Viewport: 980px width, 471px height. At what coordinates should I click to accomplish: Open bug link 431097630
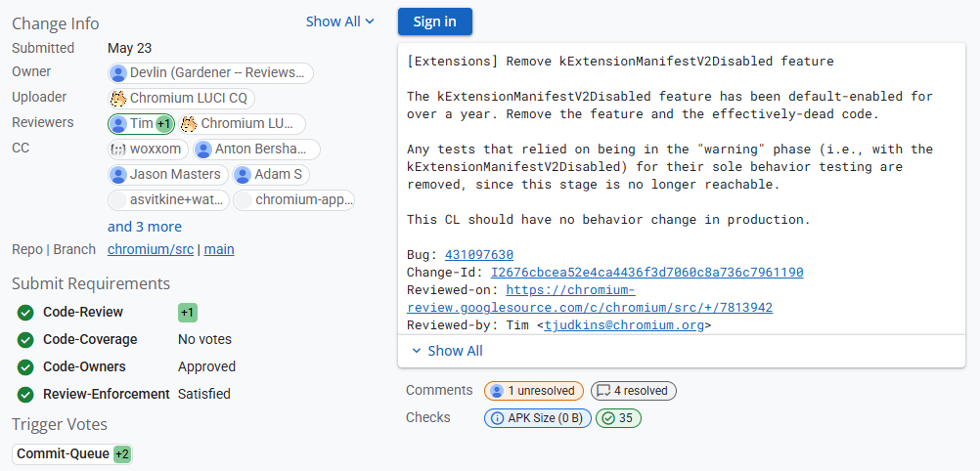tap(478, 255)
